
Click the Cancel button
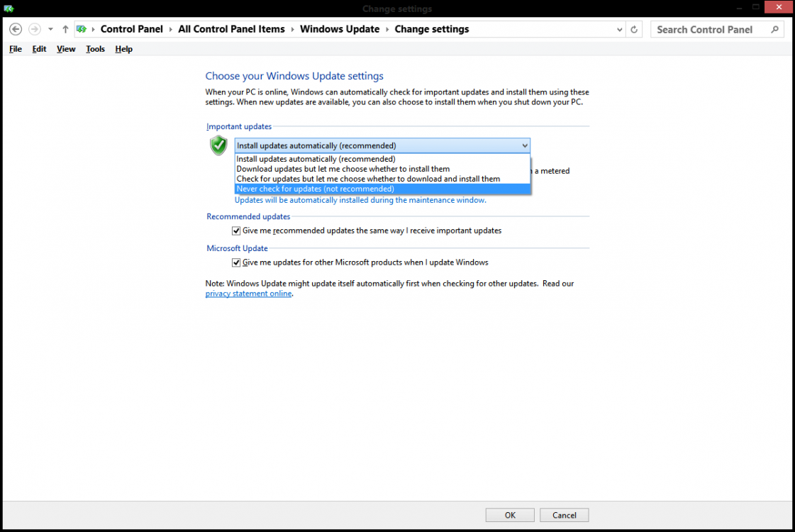click(565, 515)
